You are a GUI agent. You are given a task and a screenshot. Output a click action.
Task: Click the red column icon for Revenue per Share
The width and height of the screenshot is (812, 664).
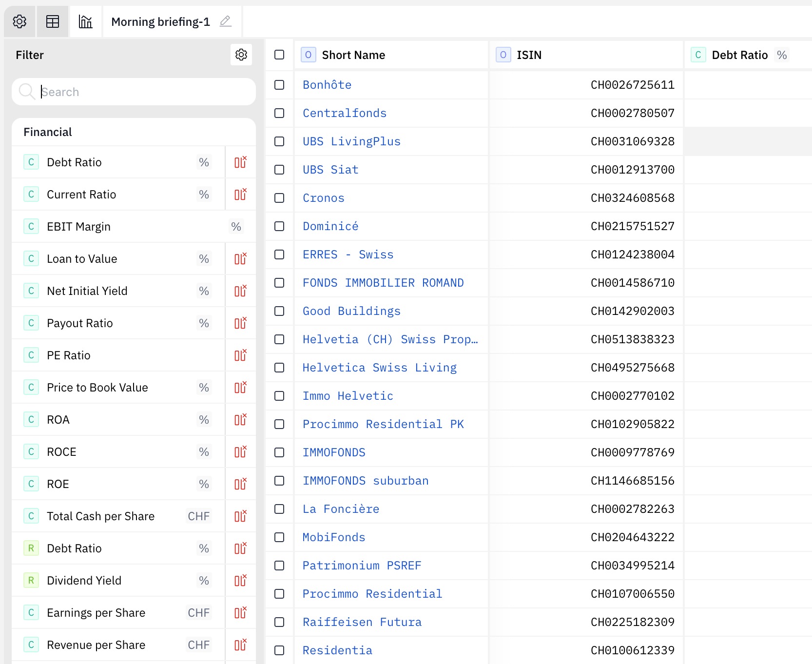pos(240,645)
